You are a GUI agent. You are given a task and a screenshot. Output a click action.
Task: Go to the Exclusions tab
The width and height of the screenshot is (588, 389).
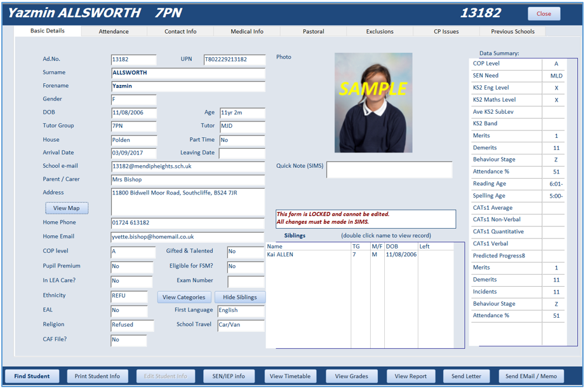coord(380,32)
